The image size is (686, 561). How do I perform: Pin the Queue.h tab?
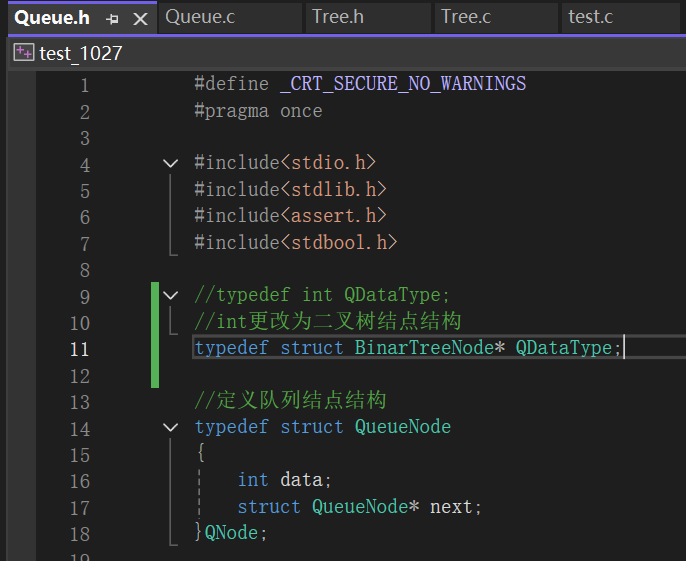(112, 19)
